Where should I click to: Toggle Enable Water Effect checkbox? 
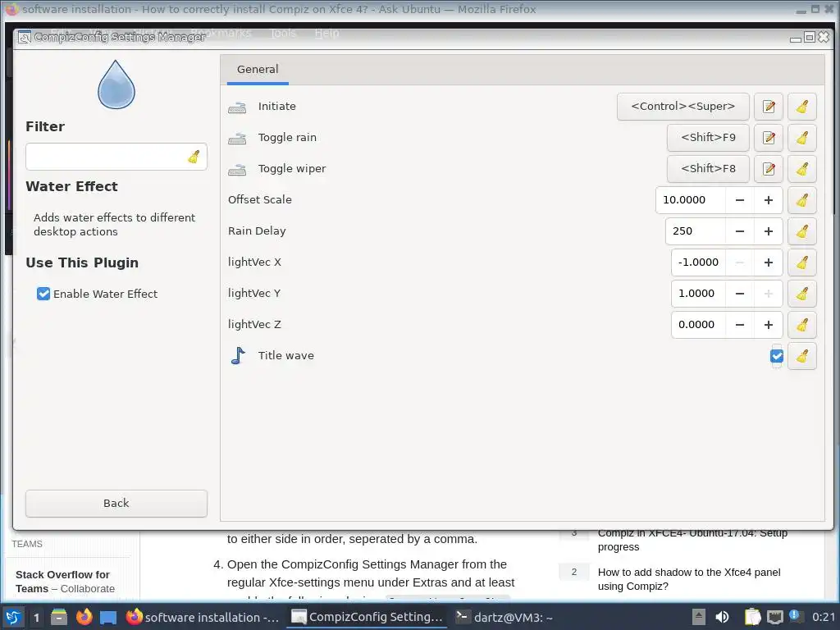[43, 294]
